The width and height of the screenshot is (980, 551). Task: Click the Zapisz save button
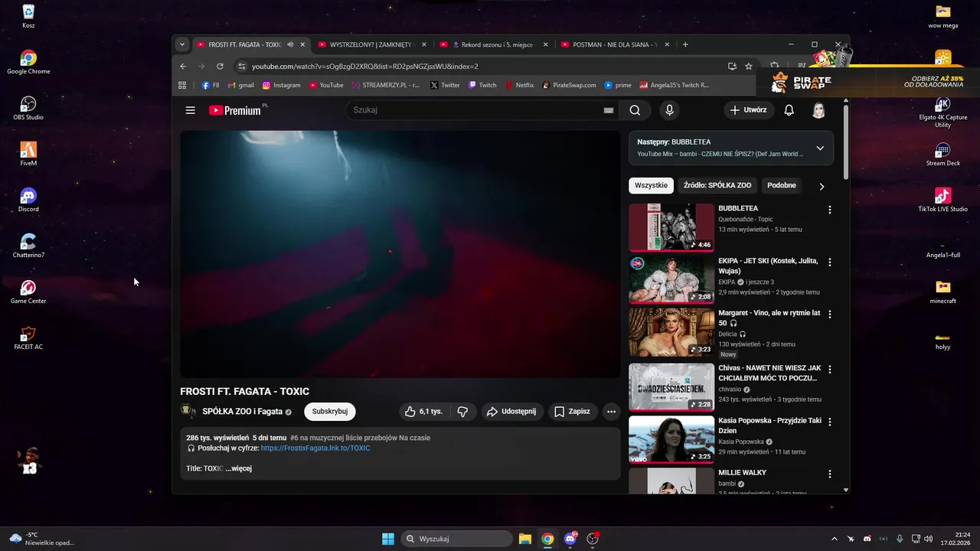573,412
